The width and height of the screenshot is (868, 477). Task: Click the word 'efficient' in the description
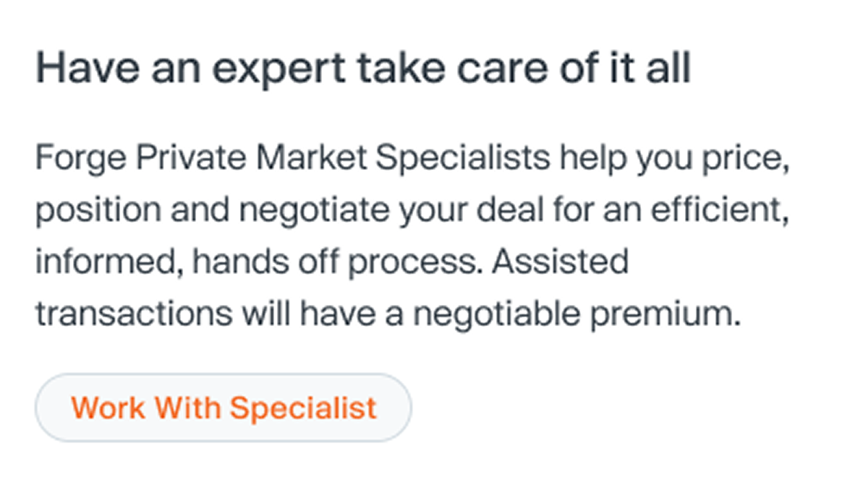(x=711, y=210)
